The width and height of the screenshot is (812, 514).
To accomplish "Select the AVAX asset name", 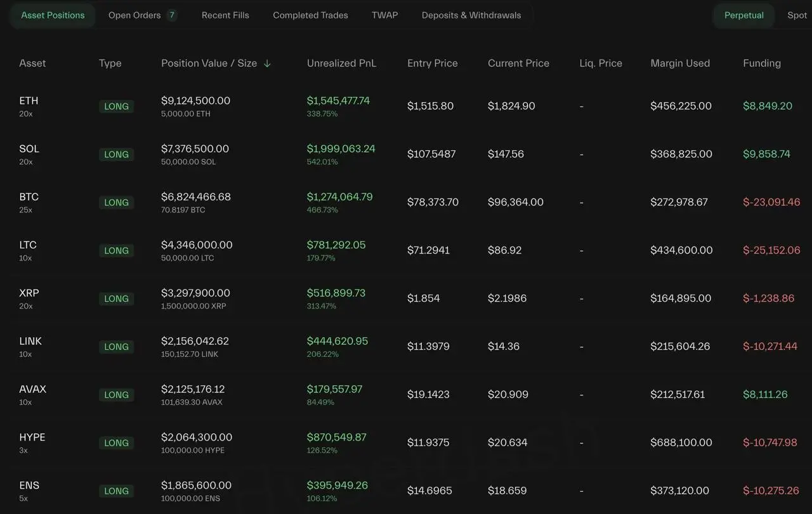I will pos(33,389).
